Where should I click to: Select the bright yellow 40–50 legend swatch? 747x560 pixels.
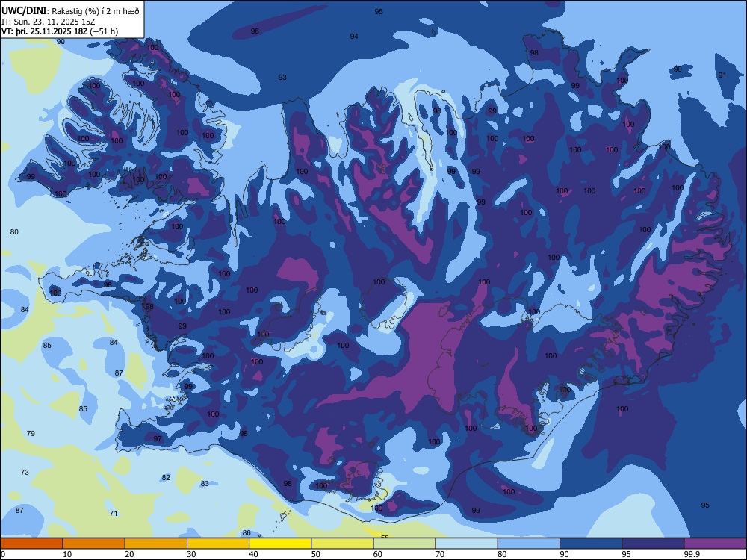(x=280, y=544)
